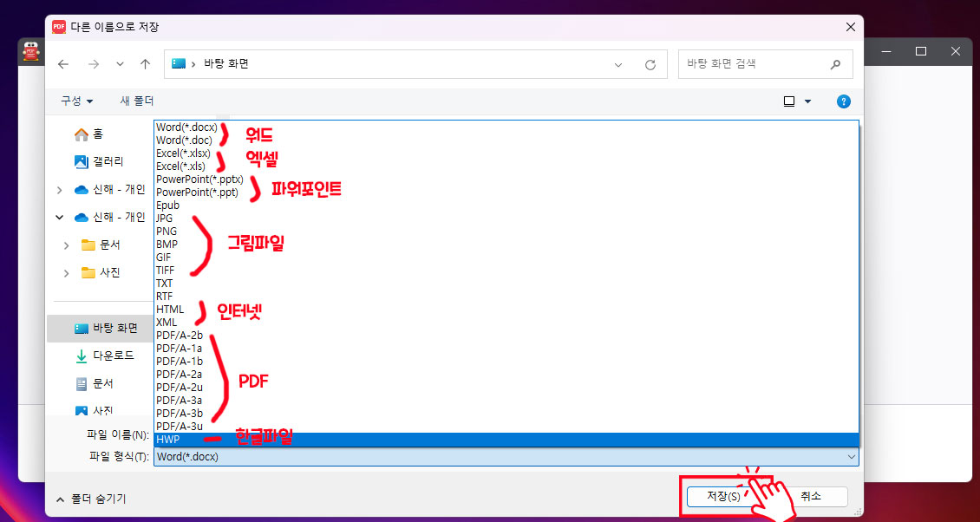
Task: Select 바탕 화면 in the sidebar
Action: point(100,329)
